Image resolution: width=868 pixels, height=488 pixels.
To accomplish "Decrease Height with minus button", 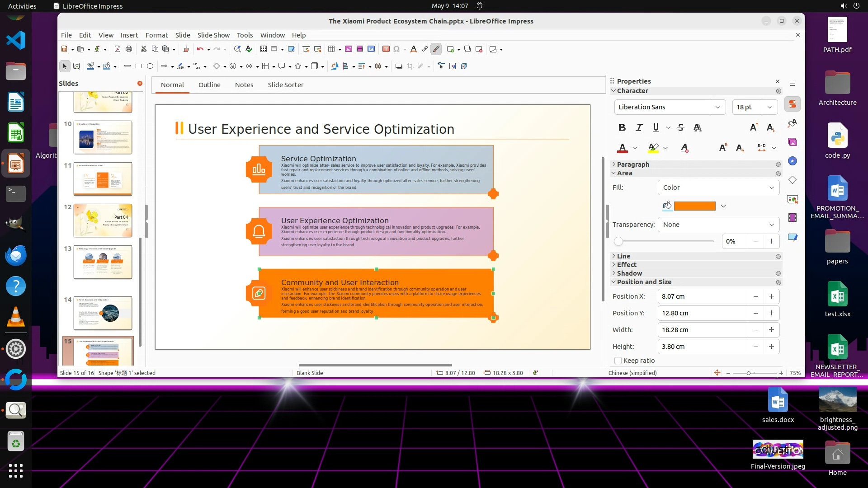I will [755, 347].
